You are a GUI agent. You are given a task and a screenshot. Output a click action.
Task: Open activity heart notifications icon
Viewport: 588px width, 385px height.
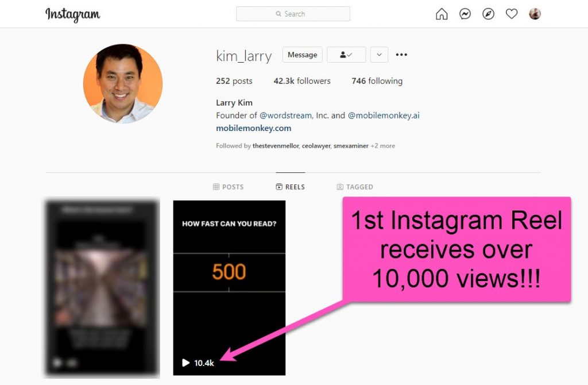pos(512,14)
